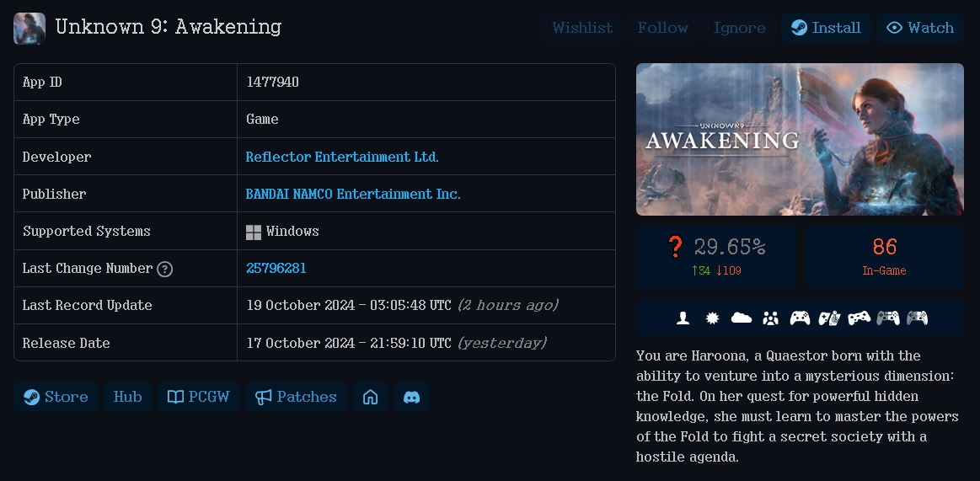Toggle Follow for this game
The image size is (980, 481).
click(x=662, y=28)
